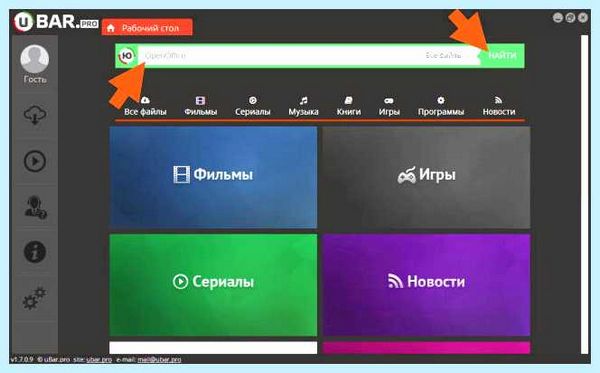Open the blue Фильмы tile
Image resolution: width=600 pixels, height=373 pixels.
pyautogui.click(x=213, y=177)
